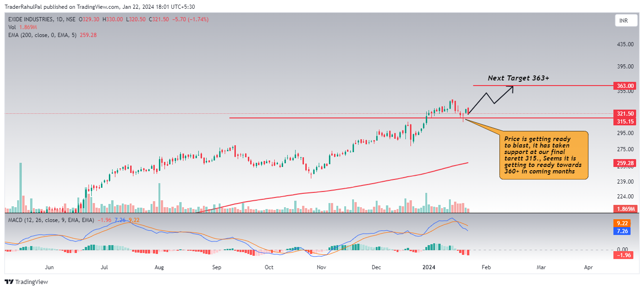Click the 9.22 MACD signal label
The height and width of the screenshot is (290, 644).
(x=622, y=222)
